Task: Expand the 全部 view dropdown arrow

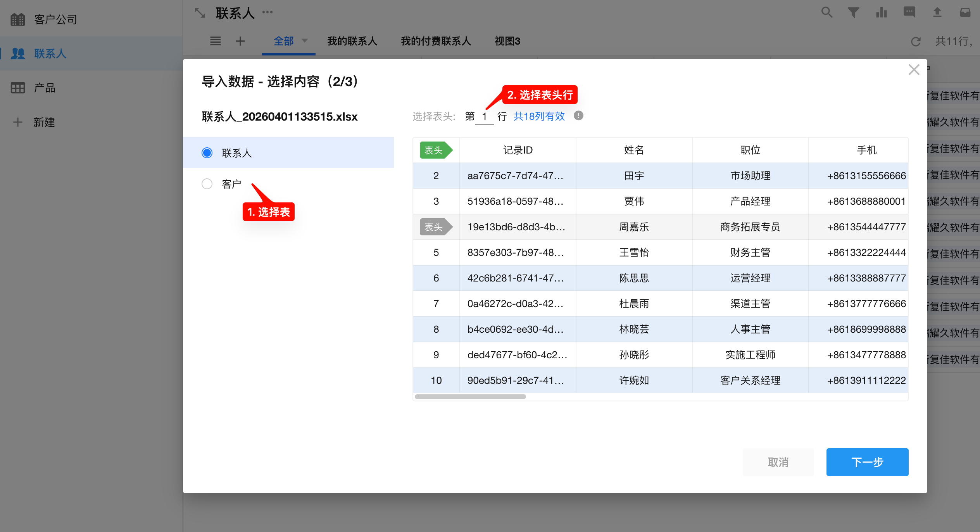Action: (x=305, y=41)
